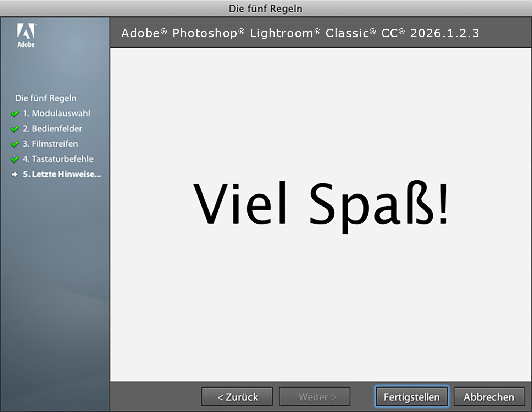Click the sidebar heading Die fünf Regeln

click(46, 98)
